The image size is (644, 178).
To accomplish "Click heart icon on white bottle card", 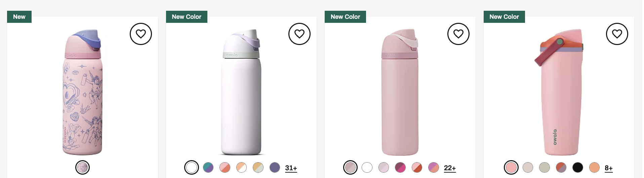I will [x=299, y=34].
